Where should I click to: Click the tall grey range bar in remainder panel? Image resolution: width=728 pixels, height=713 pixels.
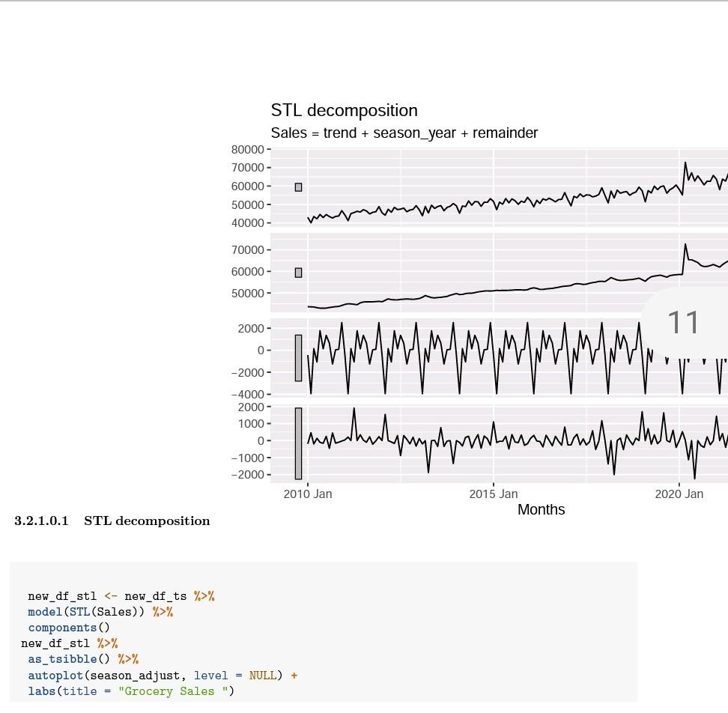click(x=299, y=443)
